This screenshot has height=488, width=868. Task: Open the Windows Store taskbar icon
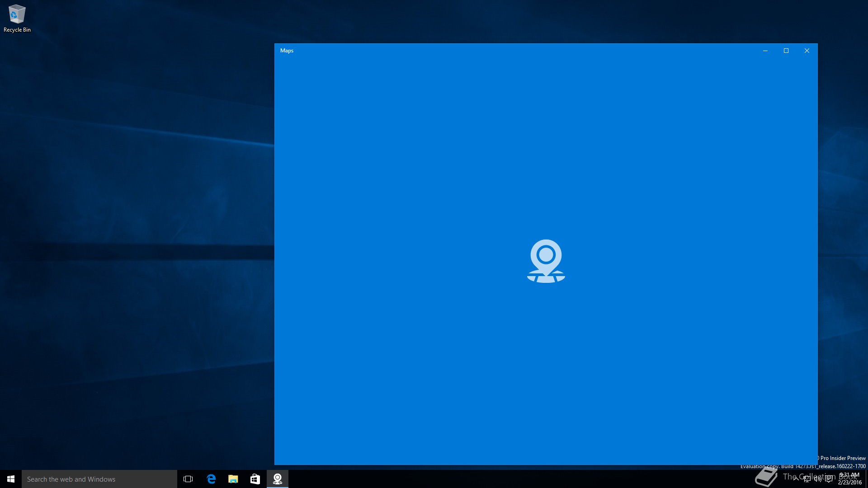[x=255, y=479]
